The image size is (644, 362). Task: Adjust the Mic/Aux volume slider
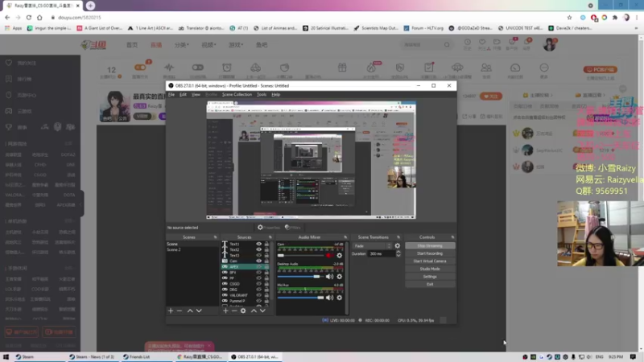tap(300, 298)
